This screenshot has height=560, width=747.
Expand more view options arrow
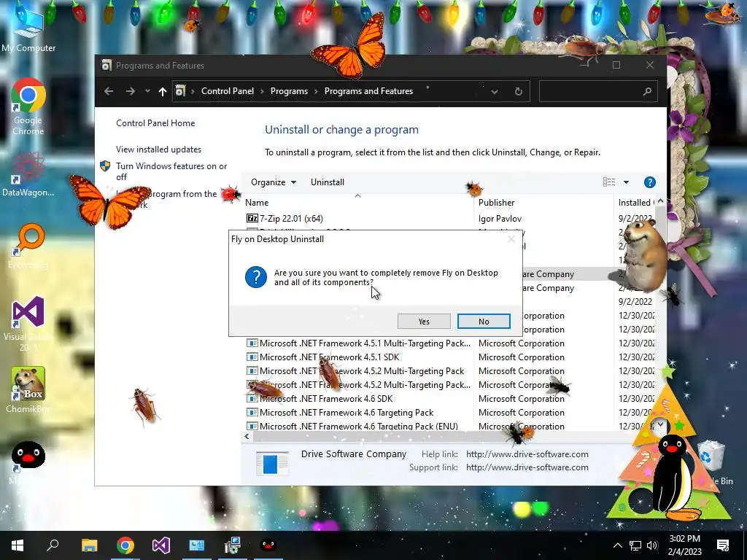click(626, 182)
